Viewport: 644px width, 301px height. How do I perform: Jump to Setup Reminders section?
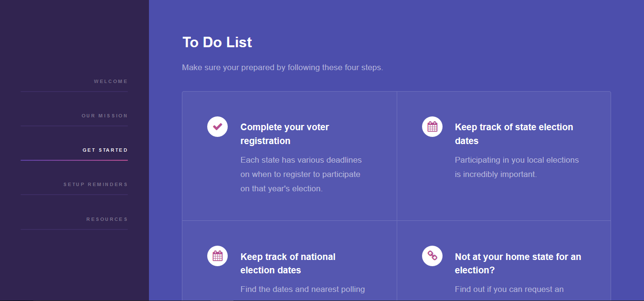point(95,185)
